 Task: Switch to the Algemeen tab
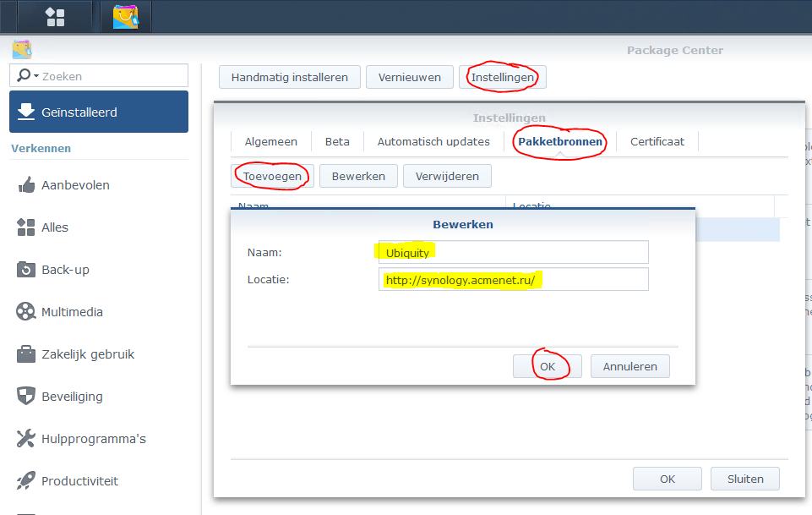271,141
